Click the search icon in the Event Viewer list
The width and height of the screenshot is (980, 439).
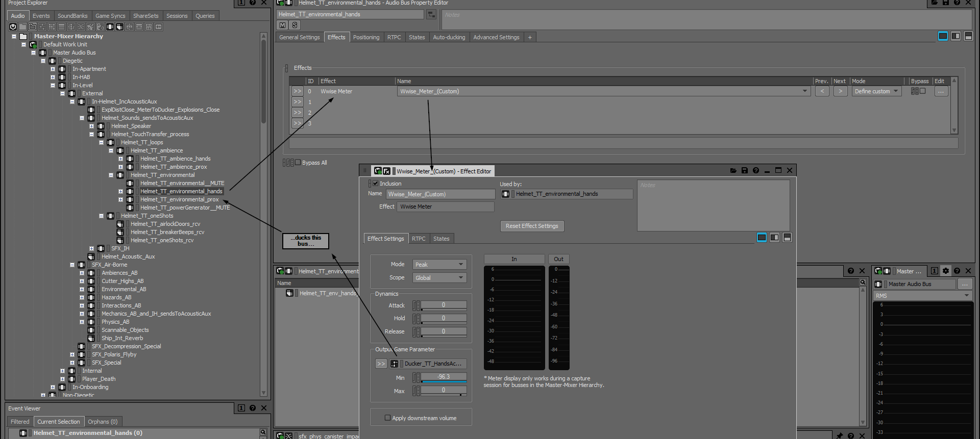[x=263, y=432]
